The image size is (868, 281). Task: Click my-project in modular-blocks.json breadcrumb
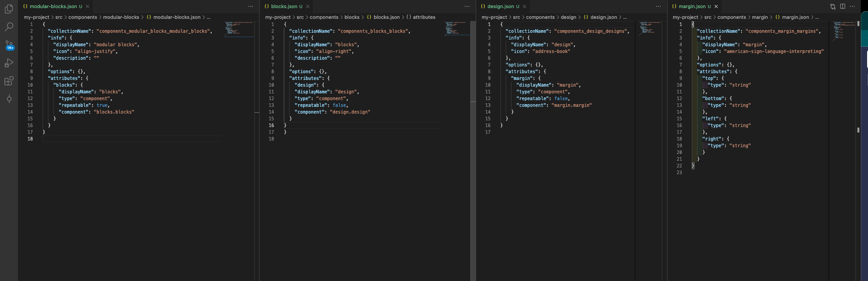pos(36,17)
